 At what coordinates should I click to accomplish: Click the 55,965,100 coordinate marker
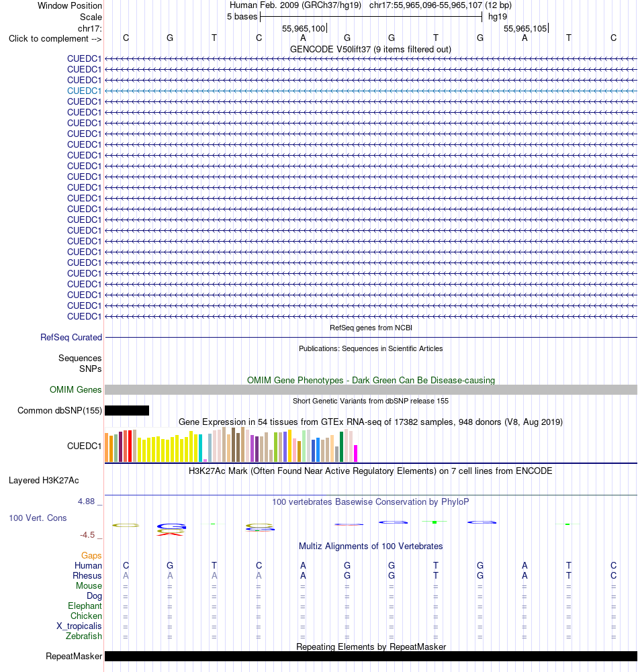point(304,29)
